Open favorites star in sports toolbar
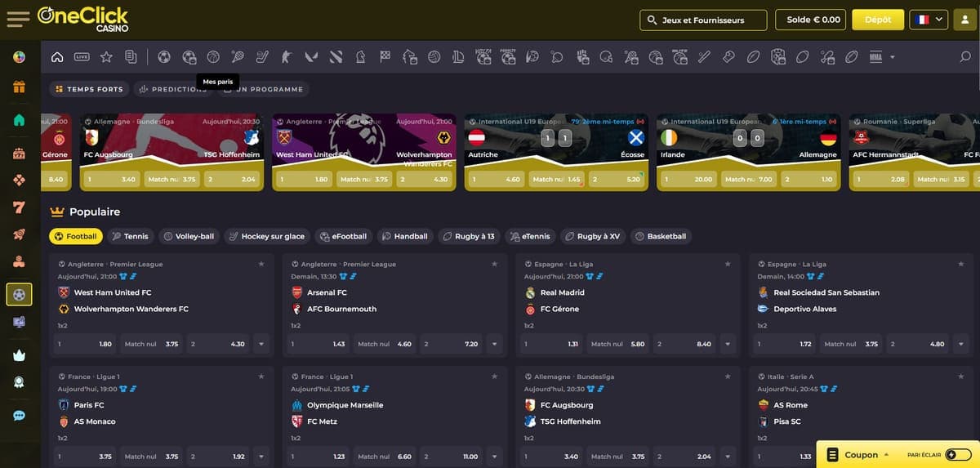This screenshot has width=980, height=468. pyautogui.click(x=106, y=57)
